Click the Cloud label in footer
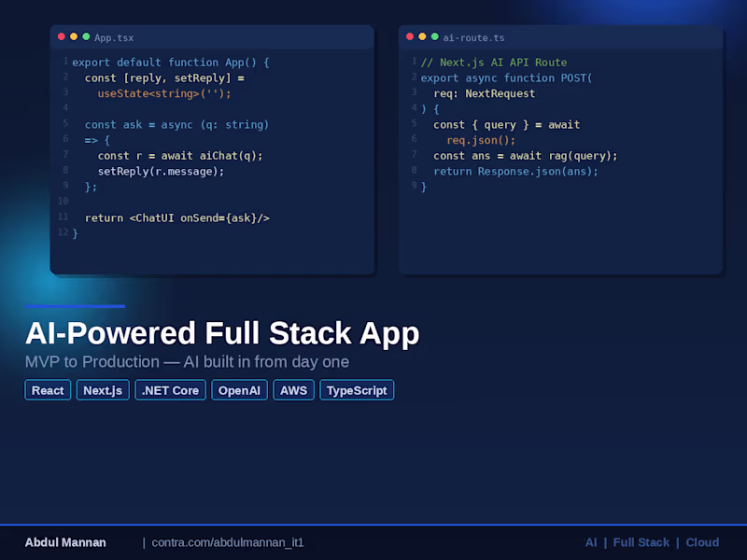This screenshot has width=747, height=560. point(702,542)
